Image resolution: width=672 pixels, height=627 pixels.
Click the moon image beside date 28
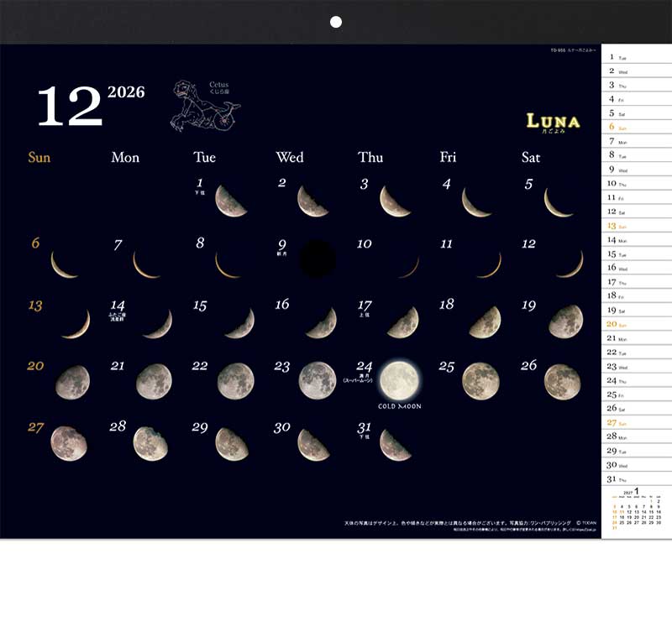click(x=150, y=444)
